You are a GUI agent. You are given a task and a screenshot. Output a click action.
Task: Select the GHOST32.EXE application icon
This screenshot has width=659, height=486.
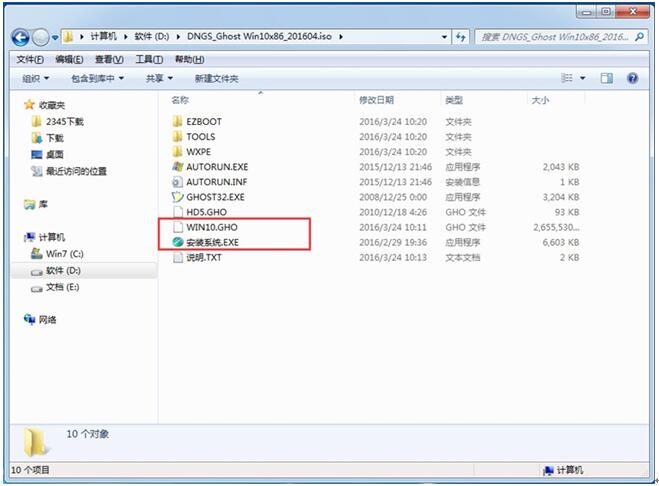pos(178,197)
